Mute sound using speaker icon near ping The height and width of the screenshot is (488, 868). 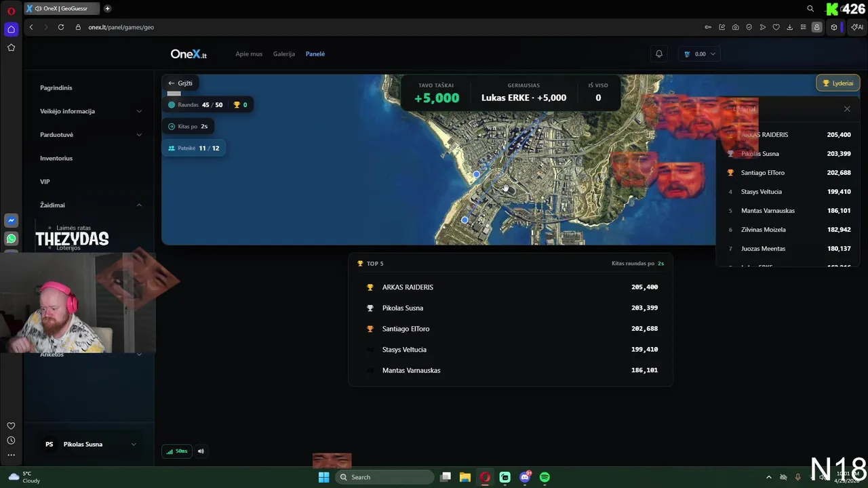(201, 451)
